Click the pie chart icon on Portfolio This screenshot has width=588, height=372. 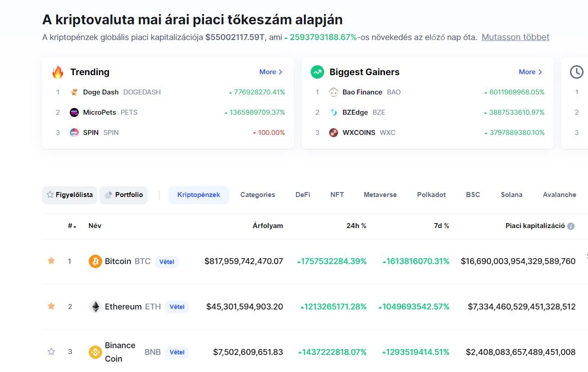point(108,195)
